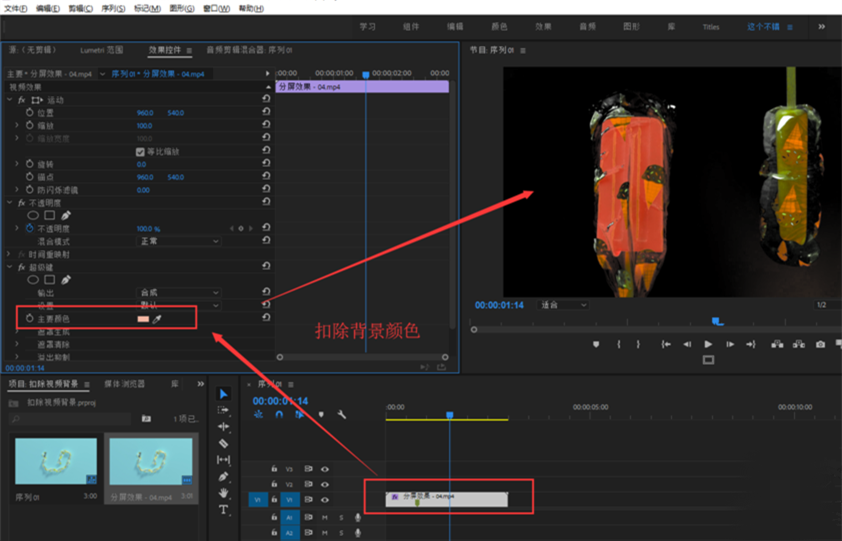This screenshot has width=842, height=541.
Task: Click the 主要颜色 key color swatch
Action: (142, 318)
